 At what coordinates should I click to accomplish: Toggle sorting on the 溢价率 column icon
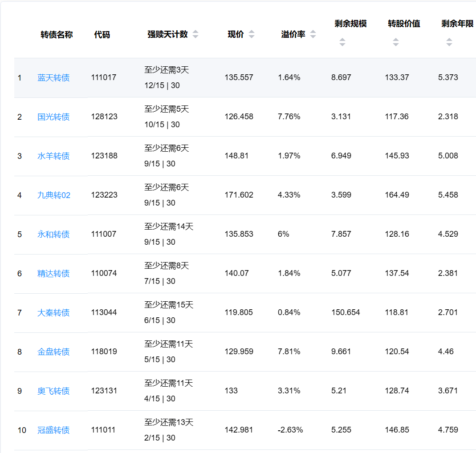313,35
